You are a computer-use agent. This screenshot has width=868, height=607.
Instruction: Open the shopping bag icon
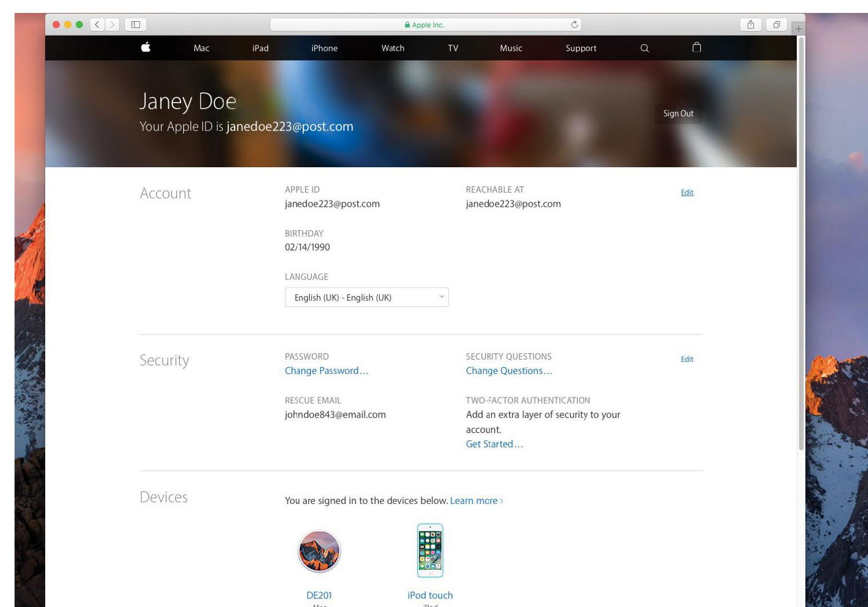(697, 47)
